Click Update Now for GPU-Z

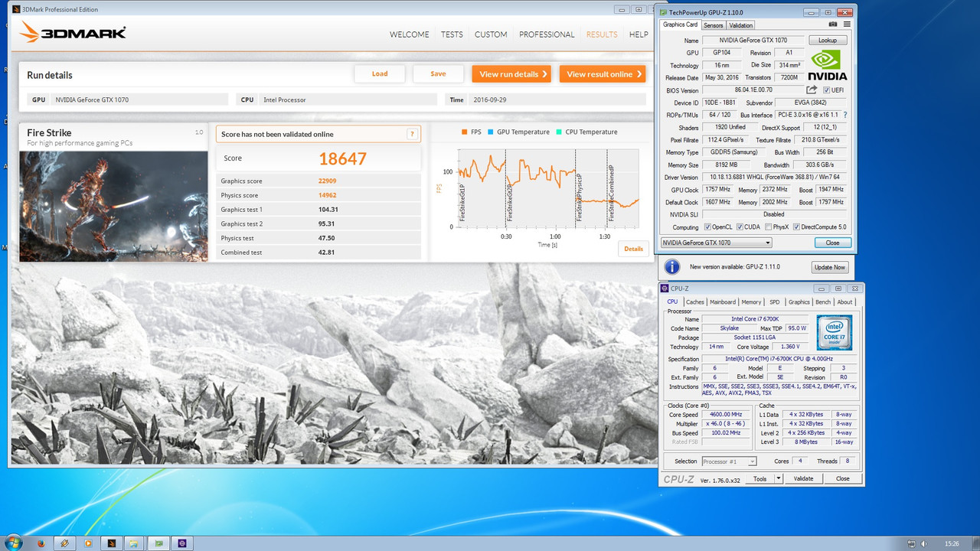click(830, 267)
